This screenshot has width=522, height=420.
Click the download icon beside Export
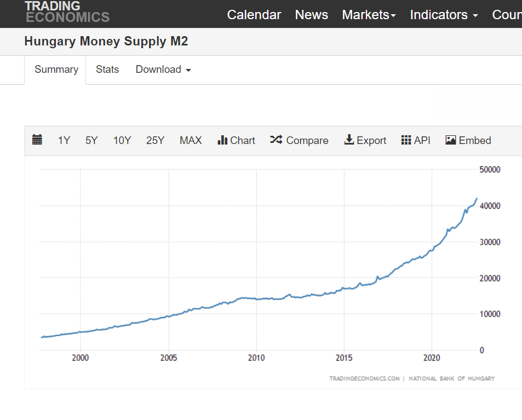349,140
